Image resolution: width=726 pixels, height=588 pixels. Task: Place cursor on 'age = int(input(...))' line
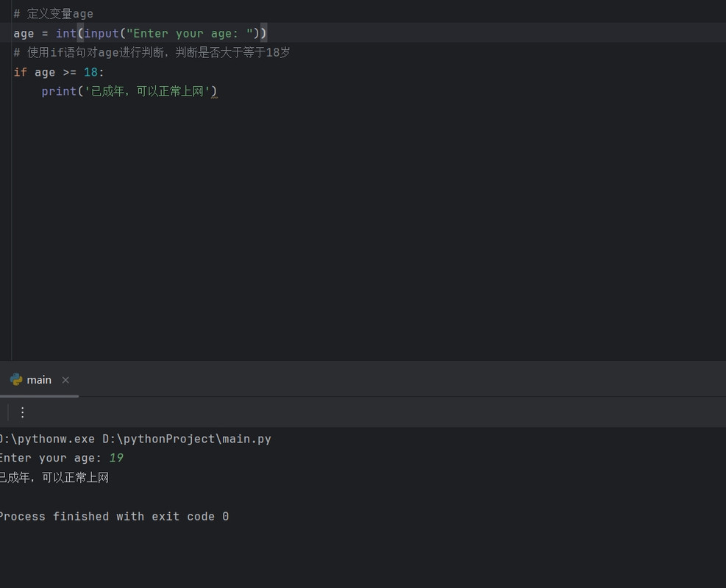pyautogui.click(x=140, y=33)
